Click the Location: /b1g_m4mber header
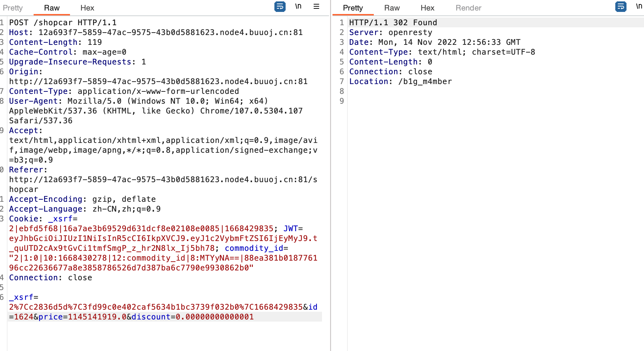This screenshot has height=351, width=644. pos(400,82)
